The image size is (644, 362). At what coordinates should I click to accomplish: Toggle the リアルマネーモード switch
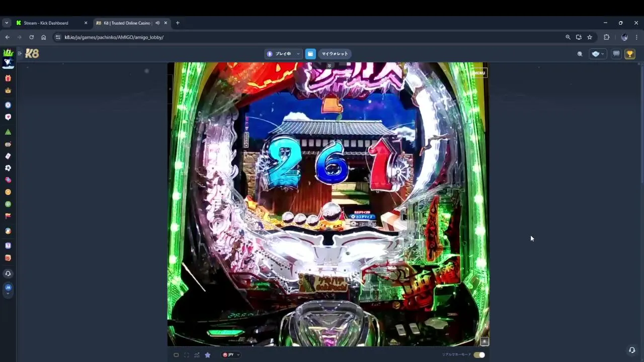479,355
